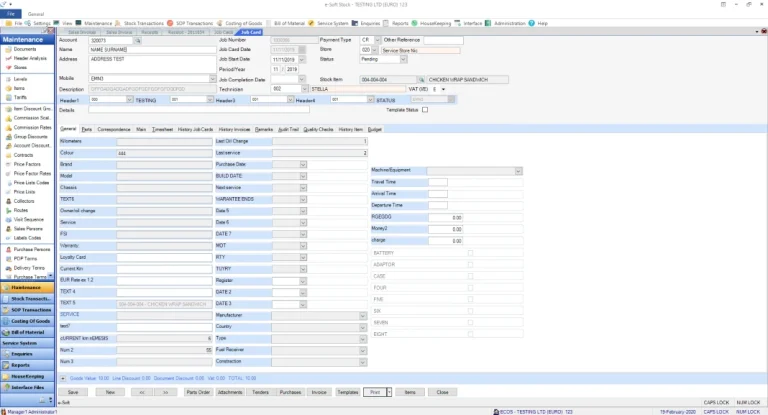
Task: Click the Name input field
Action: [152, 49]
